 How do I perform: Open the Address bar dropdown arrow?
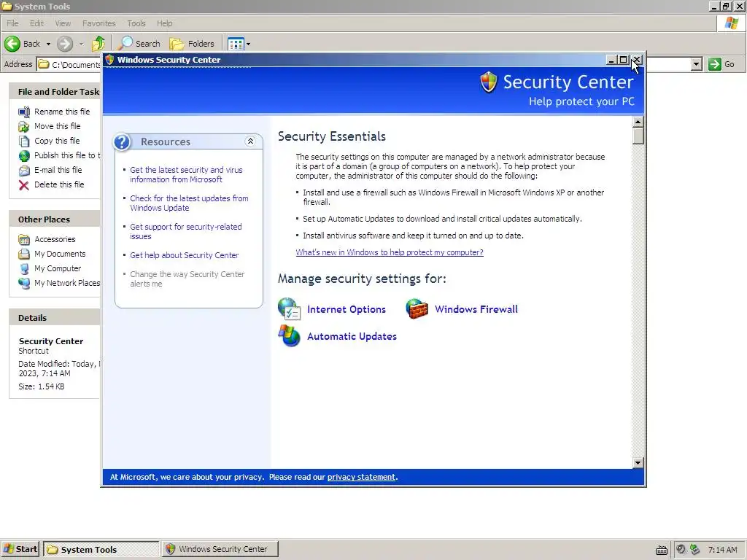(697, 64)
